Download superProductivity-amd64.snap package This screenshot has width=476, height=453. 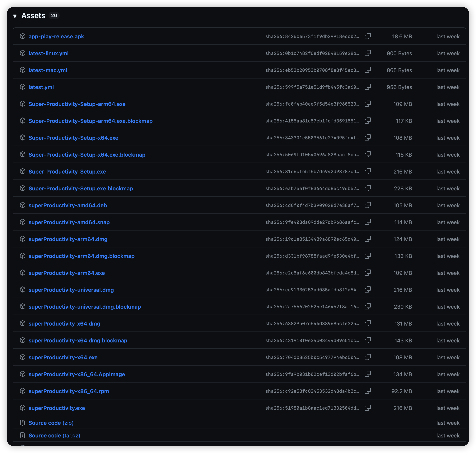coord(69,222)
